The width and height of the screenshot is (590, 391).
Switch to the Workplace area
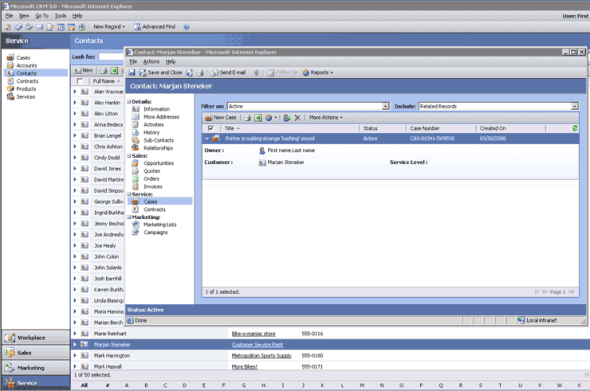(x=36, y=338)
